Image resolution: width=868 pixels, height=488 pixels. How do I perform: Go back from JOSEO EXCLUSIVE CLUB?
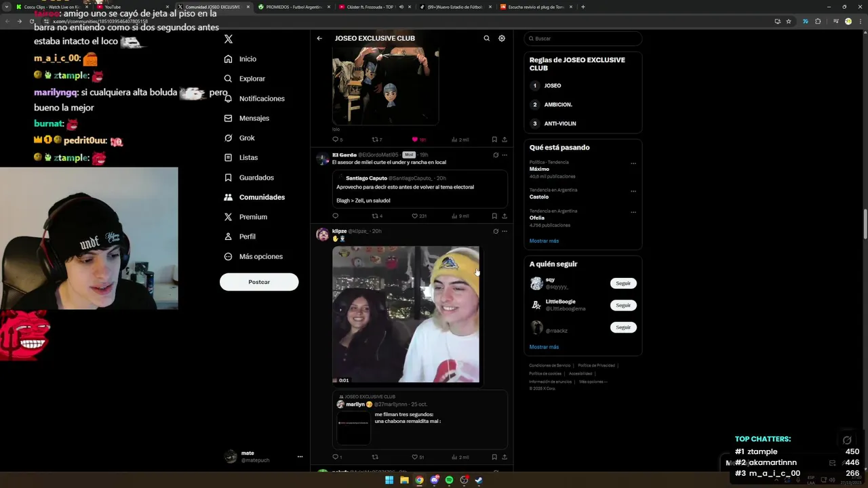tap(319, 39)
